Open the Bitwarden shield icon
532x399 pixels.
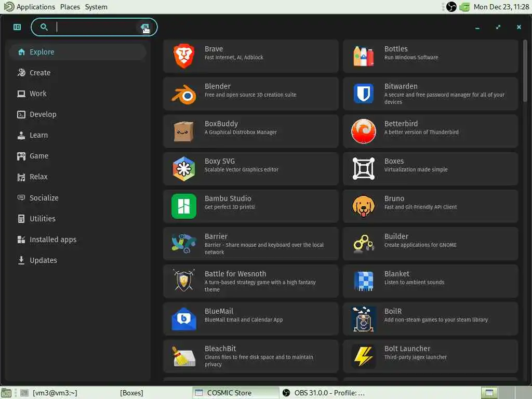[x=363, y=94]
